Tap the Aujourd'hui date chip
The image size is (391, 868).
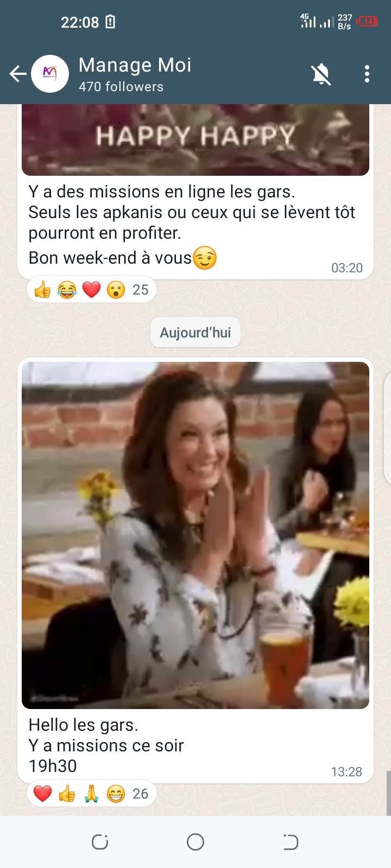pos(195,333)
